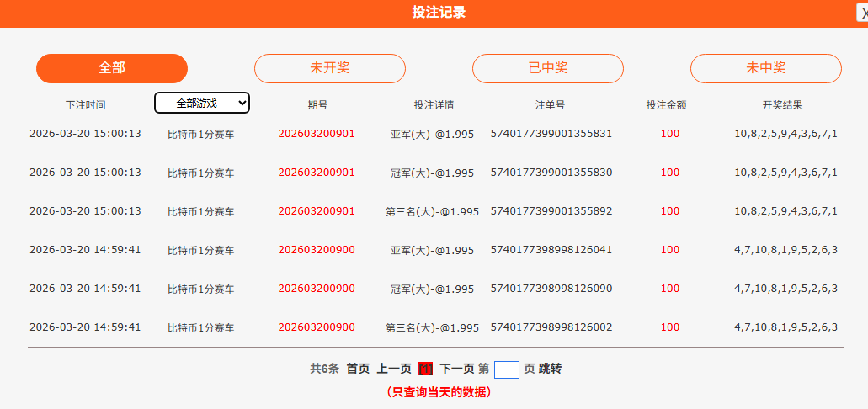Close the 投注记录 dialog with X
The image size is (868, 409).
[863, 13]
